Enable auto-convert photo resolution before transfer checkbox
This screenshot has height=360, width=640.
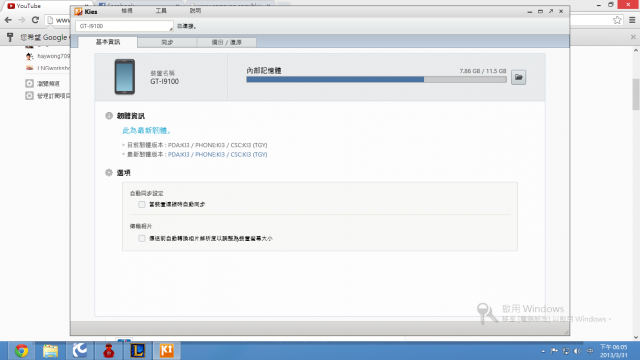click(142, 238)
